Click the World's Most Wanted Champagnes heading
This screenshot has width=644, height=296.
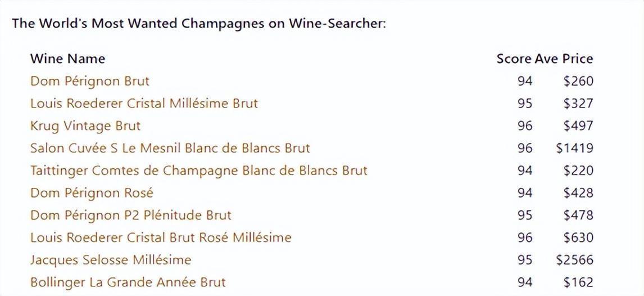[199, 24]
